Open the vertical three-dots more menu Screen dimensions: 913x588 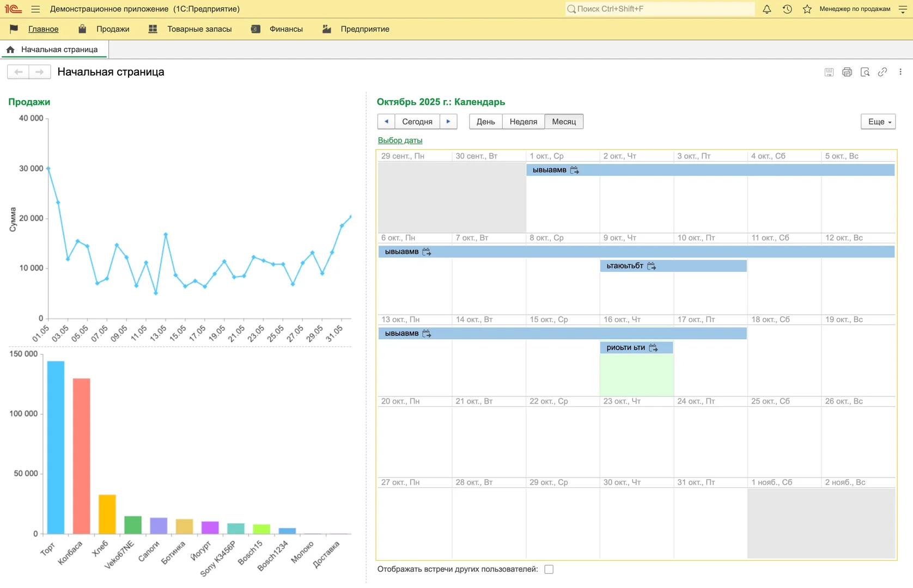coord(900,72)
